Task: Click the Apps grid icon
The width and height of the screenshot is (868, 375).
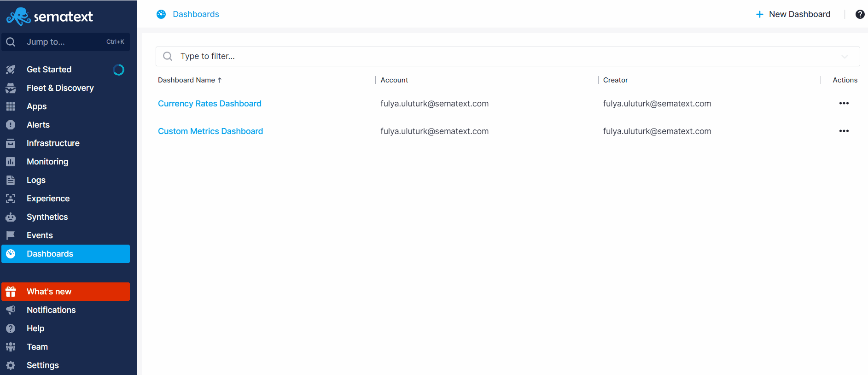Action: pos(11,106)
